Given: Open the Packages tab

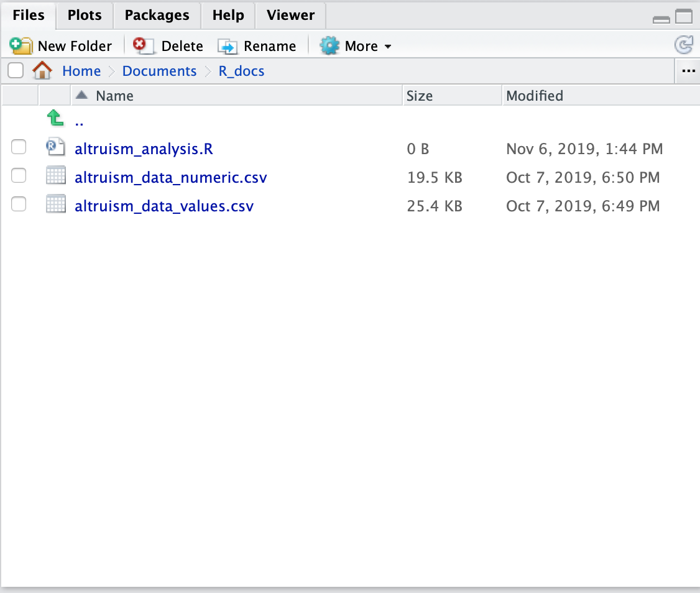Looking at the screenshot, I should click(157, 15).
